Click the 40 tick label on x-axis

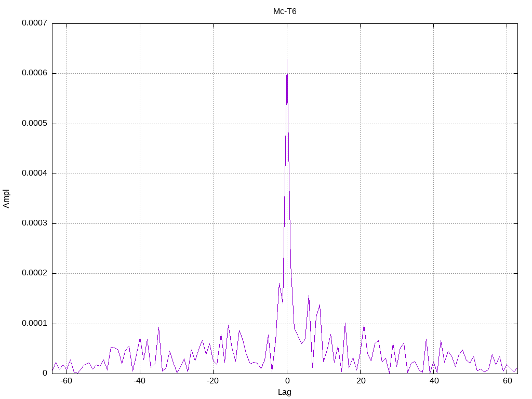tap(434, 381)
